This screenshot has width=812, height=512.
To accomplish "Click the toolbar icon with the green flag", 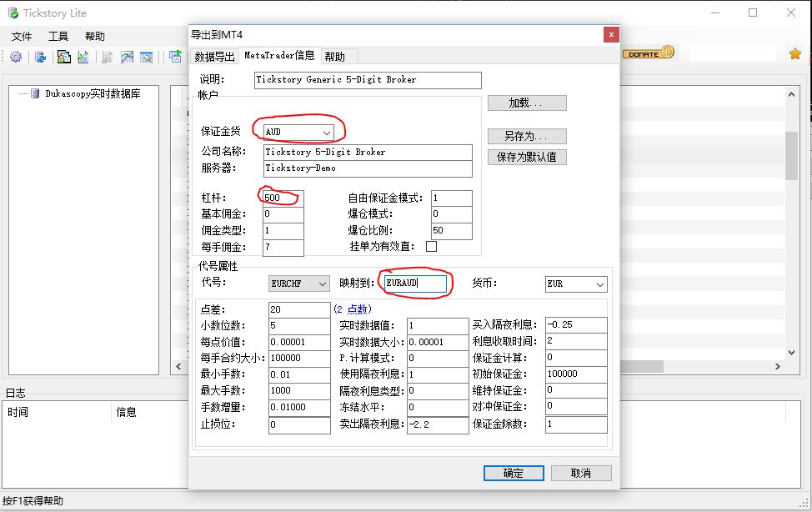I will pyautogui.click(x=176, y=56).
